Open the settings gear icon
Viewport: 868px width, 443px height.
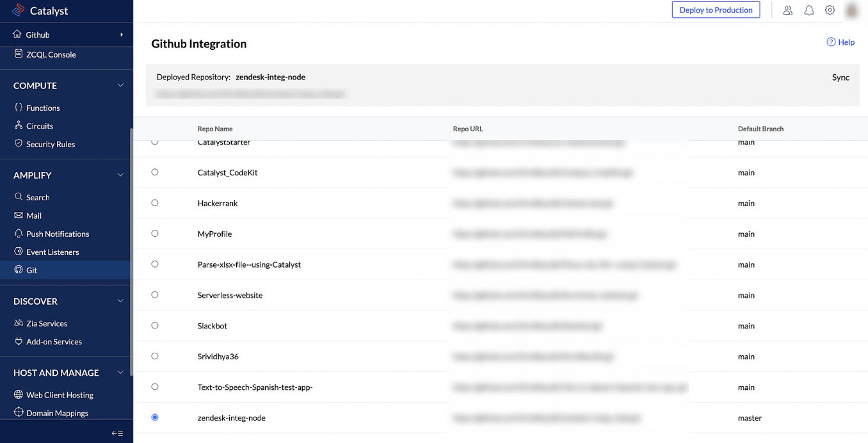pos(830,10)
